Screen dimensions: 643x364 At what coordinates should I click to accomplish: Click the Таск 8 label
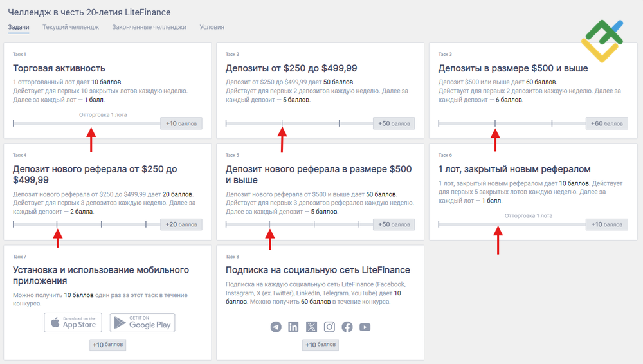(232, 257)
